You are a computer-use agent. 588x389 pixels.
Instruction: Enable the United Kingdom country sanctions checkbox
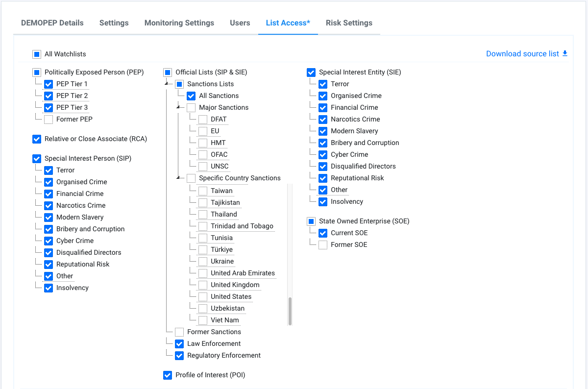(x=203, y=285)
